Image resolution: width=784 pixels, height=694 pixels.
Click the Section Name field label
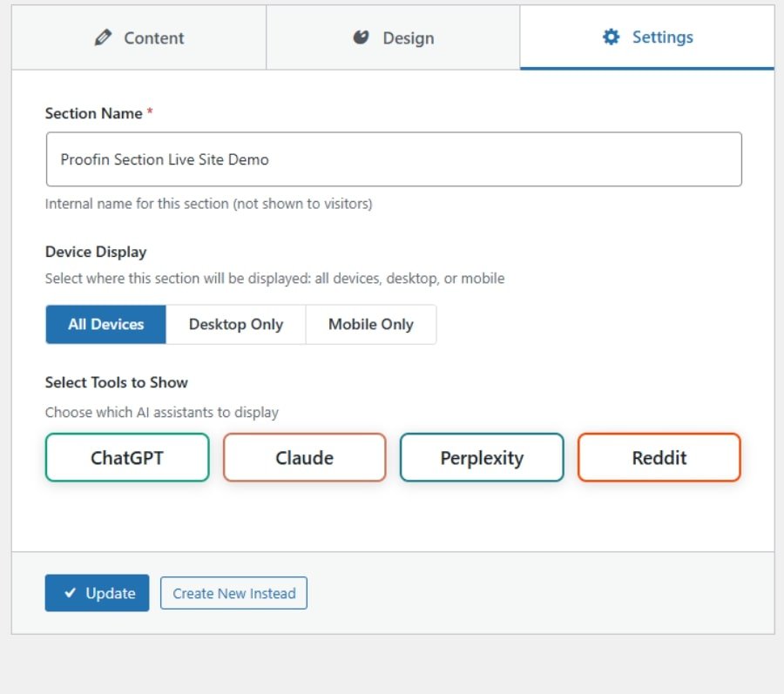(93, 113)
